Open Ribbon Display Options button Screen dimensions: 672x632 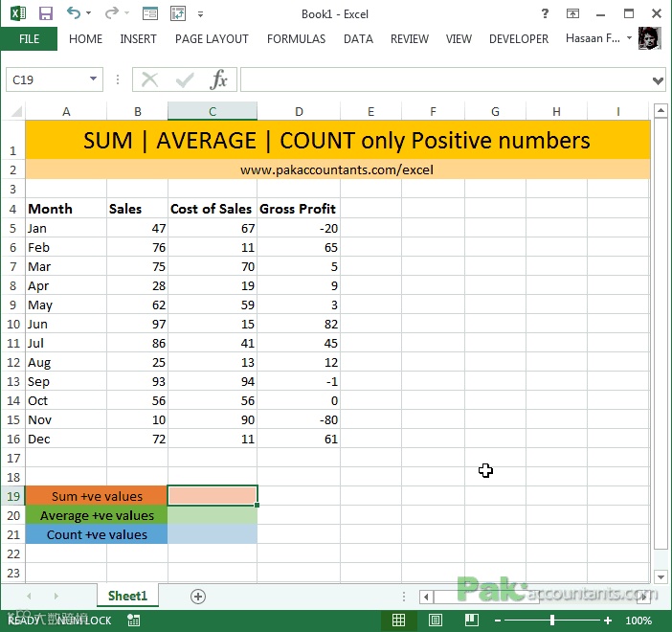pos(572,14)
